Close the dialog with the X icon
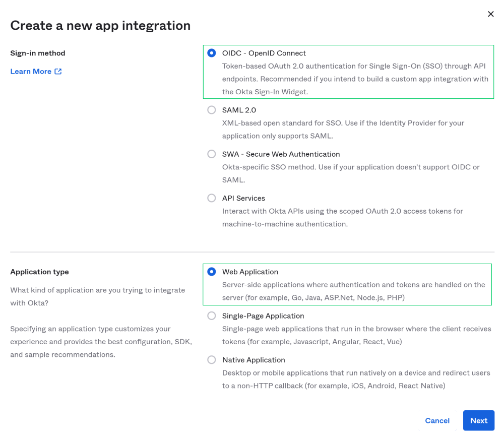Viewport: 504px width, 439px height. 490,14
